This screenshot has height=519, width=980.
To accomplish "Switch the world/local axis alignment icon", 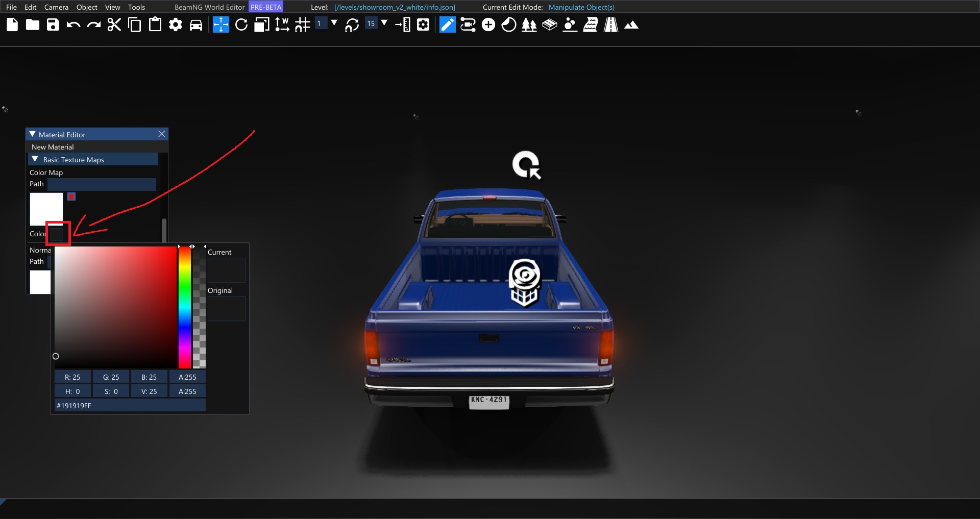I will [x=282, y=24].
